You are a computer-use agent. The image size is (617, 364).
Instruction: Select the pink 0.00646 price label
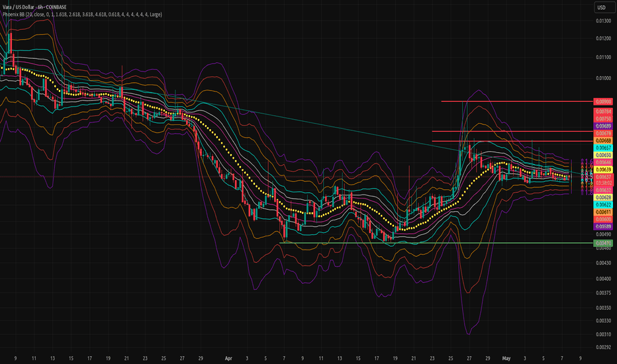603,162
